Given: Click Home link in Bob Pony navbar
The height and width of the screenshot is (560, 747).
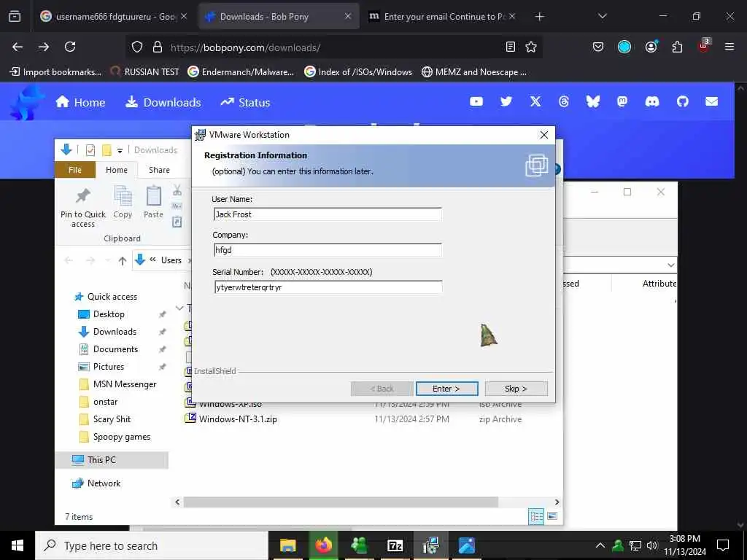Looking at the screenshot, I should pyautogui.click(x=80, y=102).
